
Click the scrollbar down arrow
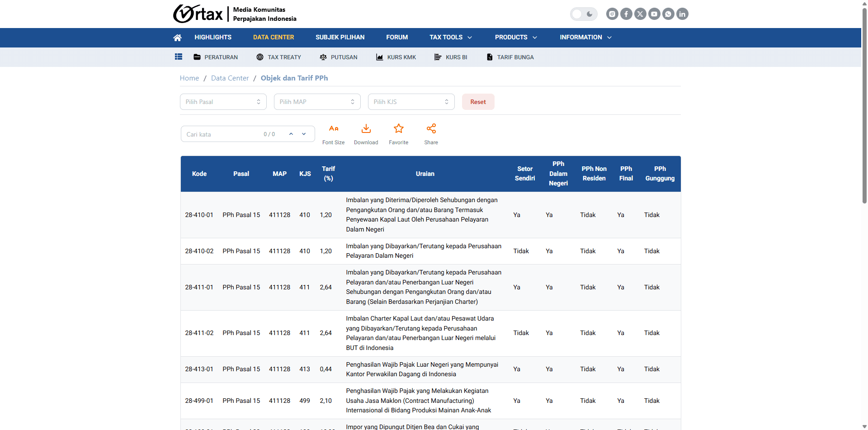[x=864, y=426]
